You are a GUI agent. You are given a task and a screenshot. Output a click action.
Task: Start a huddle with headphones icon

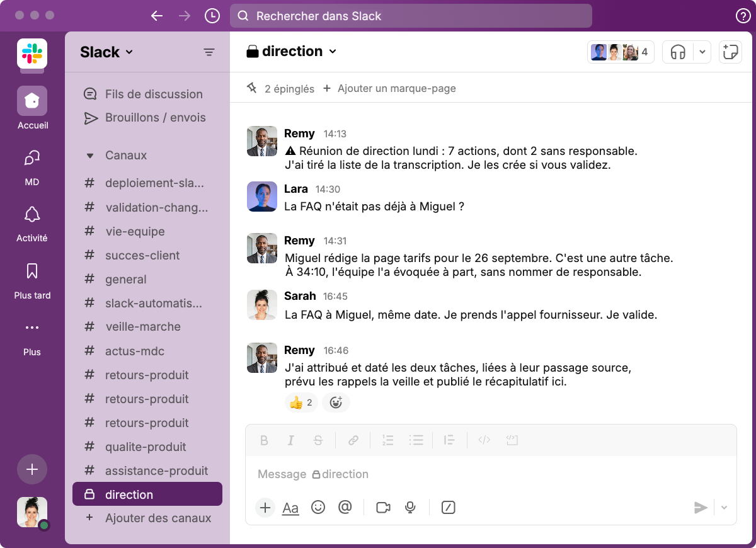(678, 52)
